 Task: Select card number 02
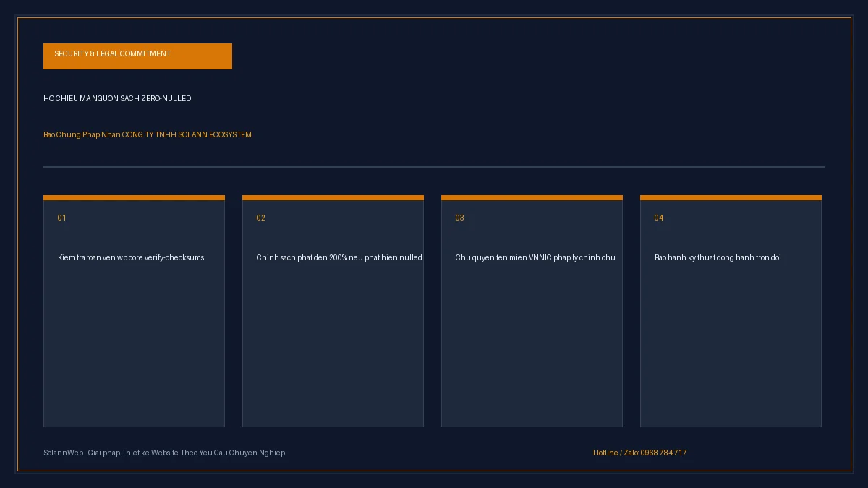pyautogui.click(x=261, y=218)
